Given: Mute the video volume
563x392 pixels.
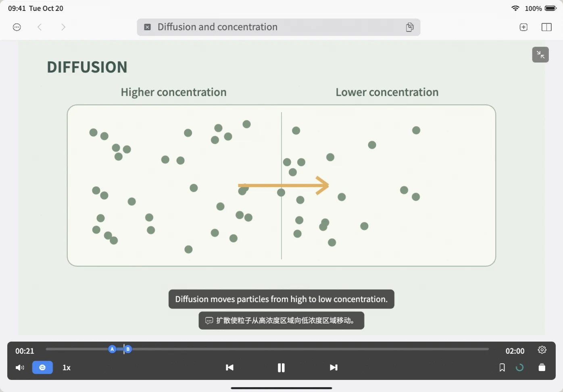Looking at the screenshot, I should coord(20,367).
